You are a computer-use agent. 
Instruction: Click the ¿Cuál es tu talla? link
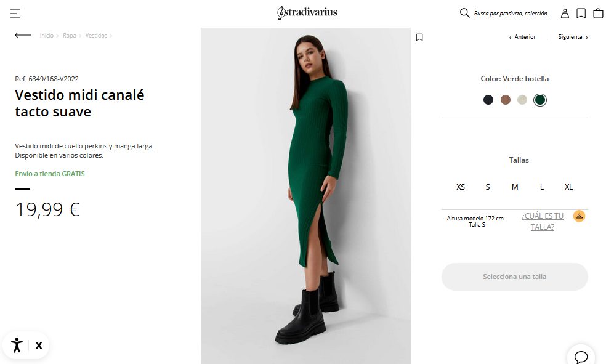click(543, 222)
